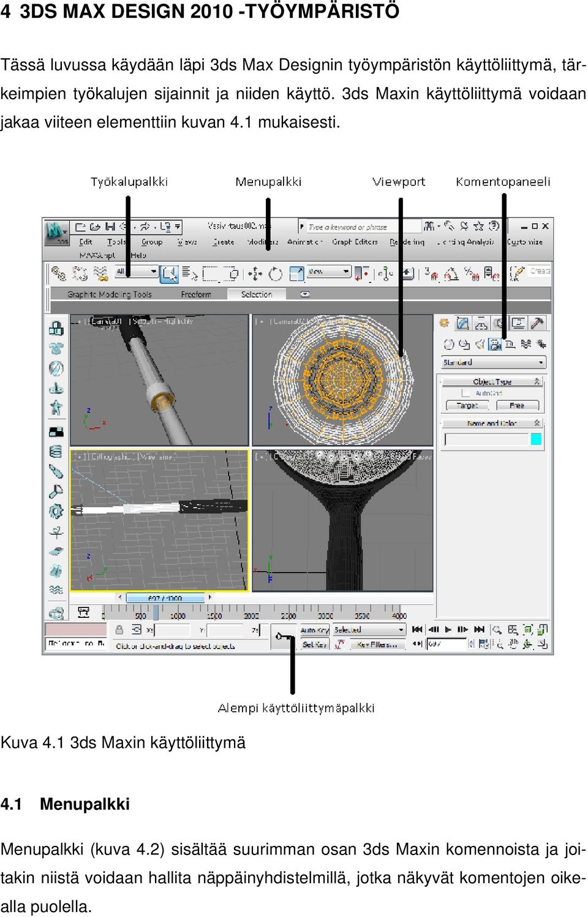Select the Cameras category icon
Image resolution: width=588 pixels, height=917 pixels.
495,344
